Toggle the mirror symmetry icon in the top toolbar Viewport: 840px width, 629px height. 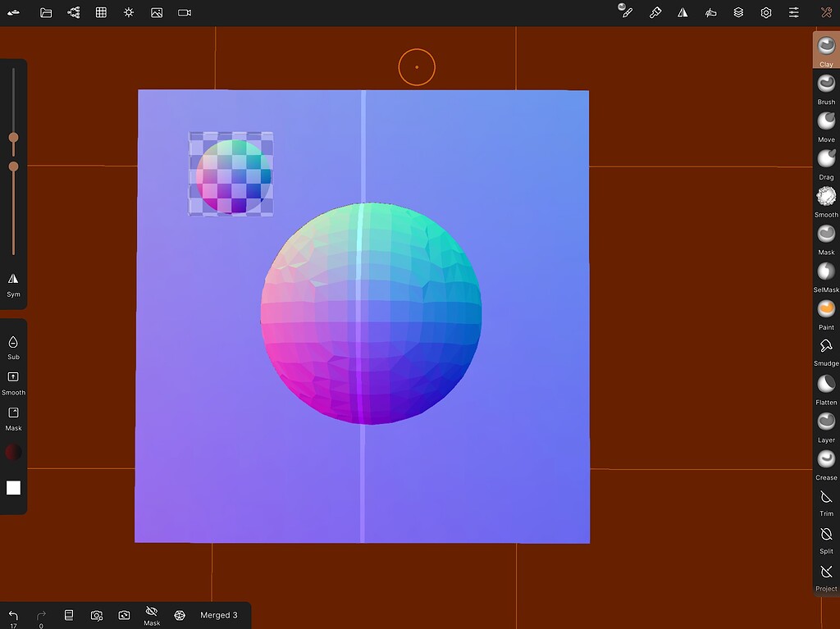point(682,12)
